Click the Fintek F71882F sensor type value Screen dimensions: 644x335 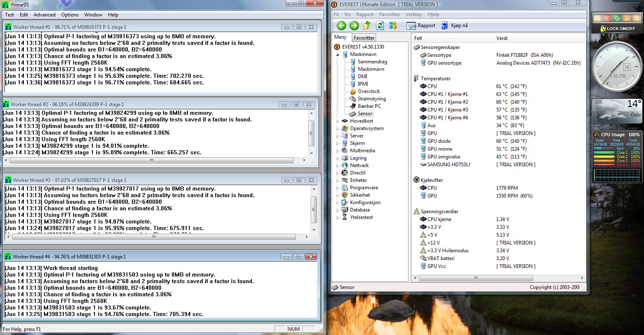[x=524, y=55]
